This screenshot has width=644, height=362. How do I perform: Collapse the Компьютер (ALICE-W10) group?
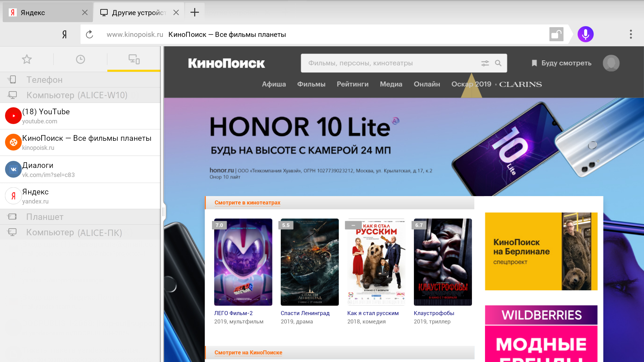coord(80,95)
